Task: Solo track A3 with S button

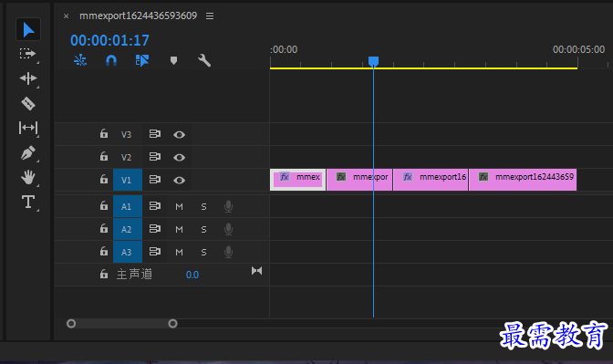Action: pos(203,252)
